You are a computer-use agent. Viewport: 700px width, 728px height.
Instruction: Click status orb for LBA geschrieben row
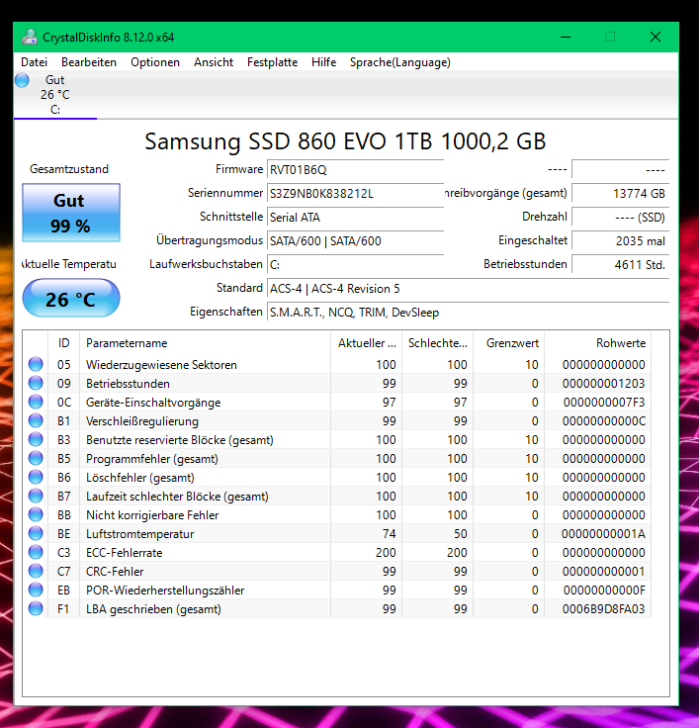36,608
